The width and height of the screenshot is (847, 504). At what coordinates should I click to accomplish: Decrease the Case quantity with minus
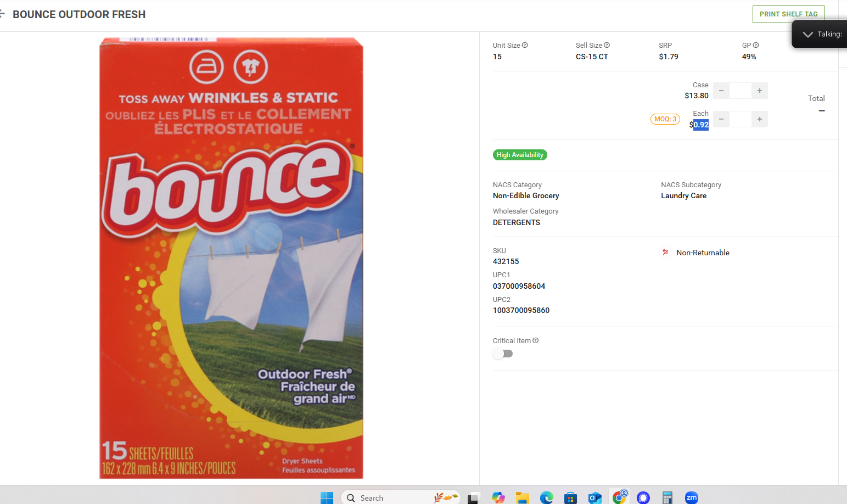coord(721,91)
